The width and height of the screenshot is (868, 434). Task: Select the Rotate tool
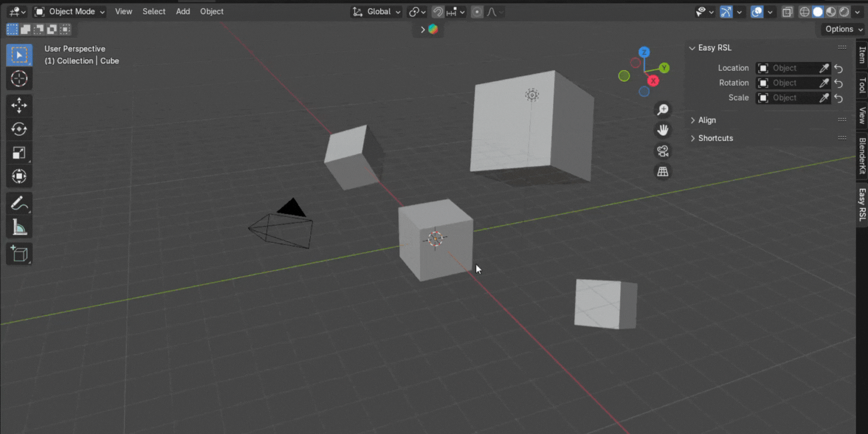coord(19,129)
